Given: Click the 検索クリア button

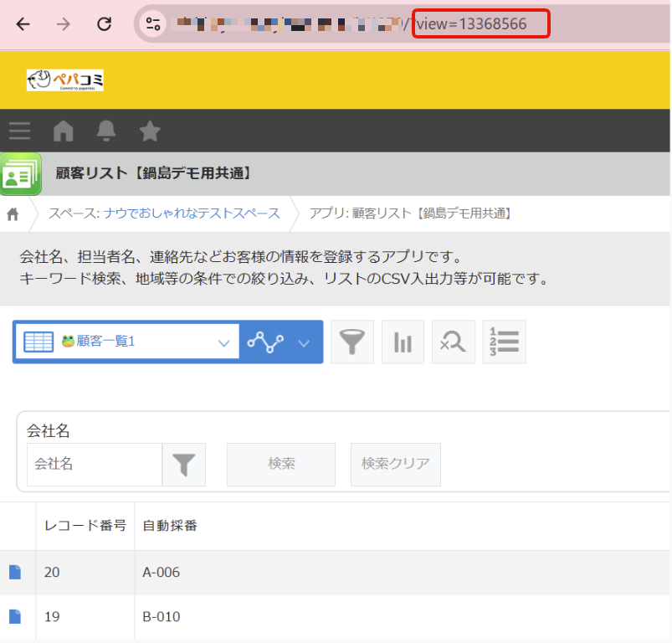Looking at the screenshot, I should click(x=395, y=465).
